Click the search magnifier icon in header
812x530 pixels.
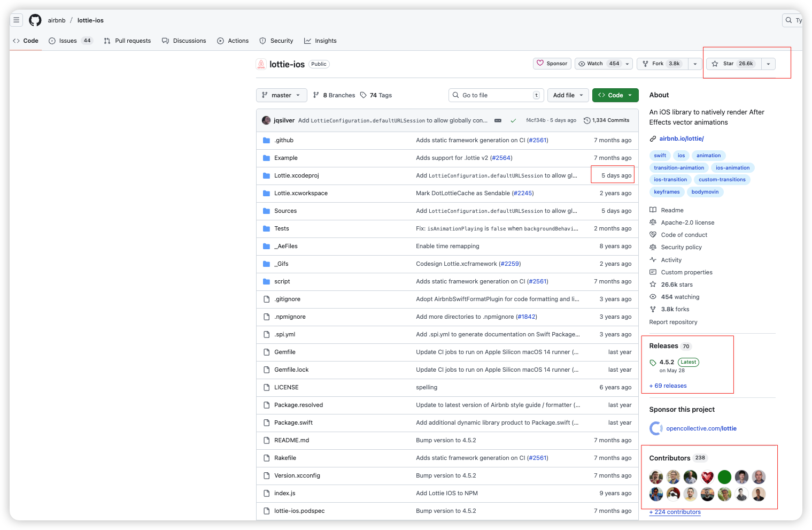pyautogui.click(x=788, y=20)
